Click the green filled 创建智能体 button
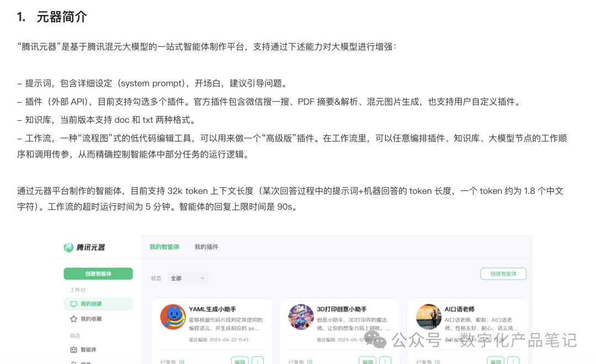 tap(98, 274)
